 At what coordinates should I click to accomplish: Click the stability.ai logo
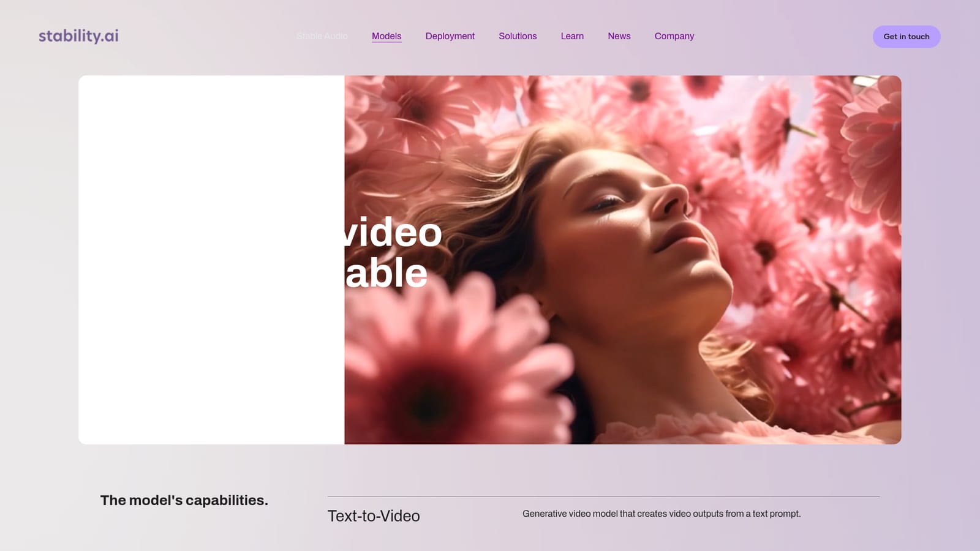[78, 36]
